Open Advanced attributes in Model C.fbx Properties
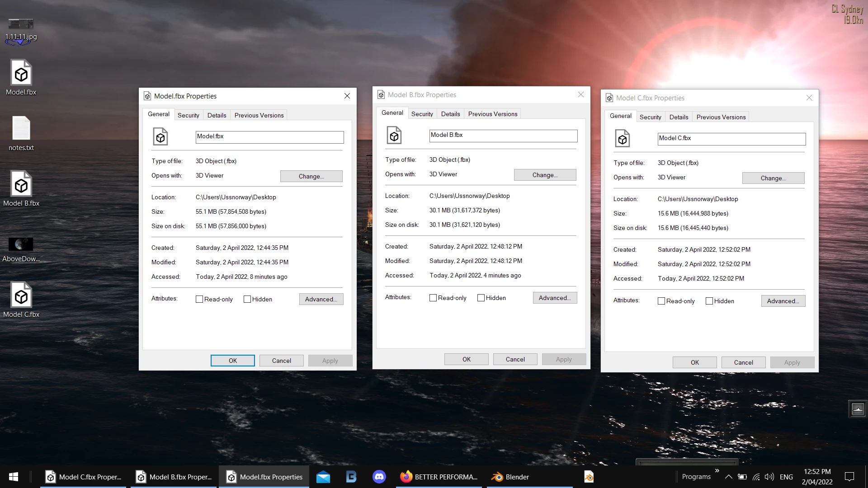Viewport: 868px width, 488px height. pos(783,301)
